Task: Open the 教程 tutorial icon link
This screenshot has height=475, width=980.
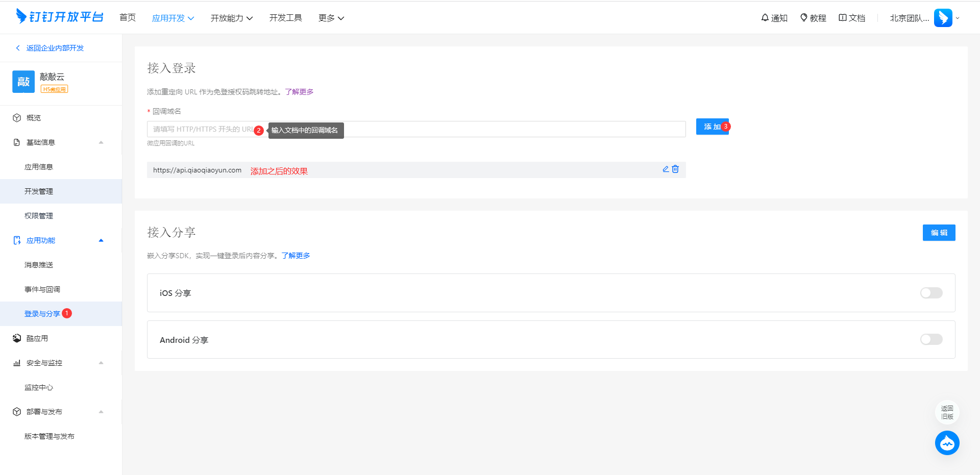Action: pos(813,18)
